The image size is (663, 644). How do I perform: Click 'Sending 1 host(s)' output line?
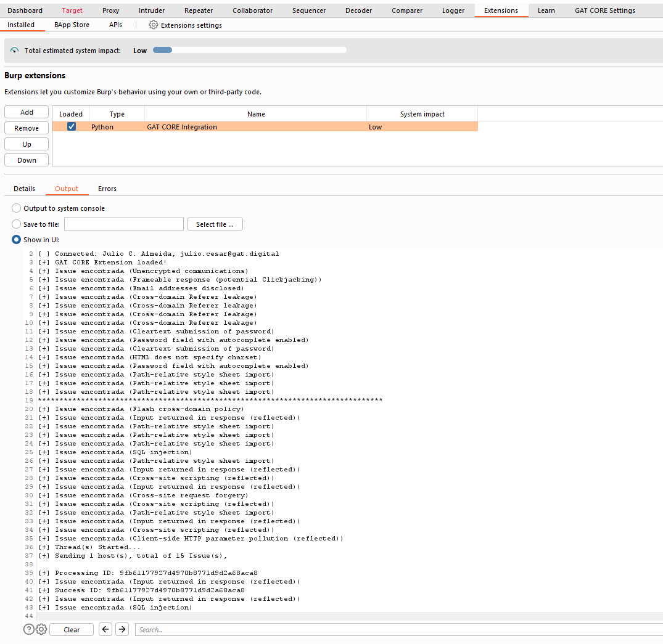pos(133,556)
